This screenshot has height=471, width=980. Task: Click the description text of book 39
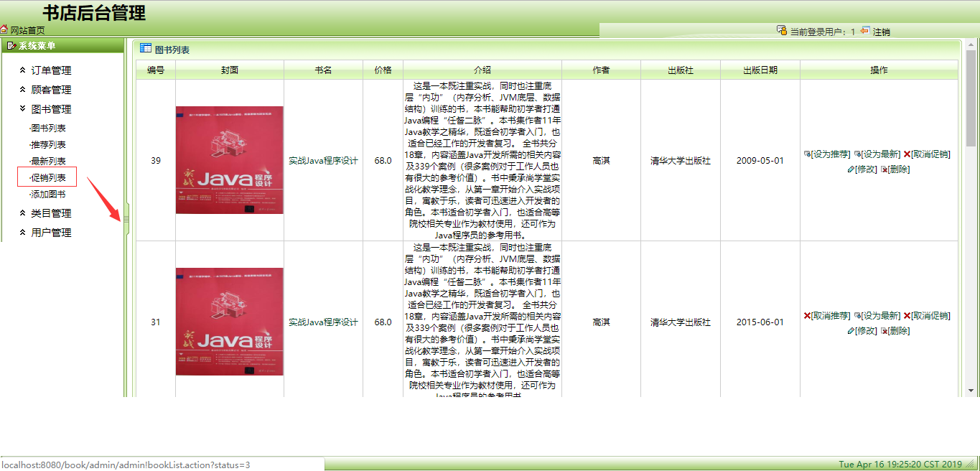(482, 160)
